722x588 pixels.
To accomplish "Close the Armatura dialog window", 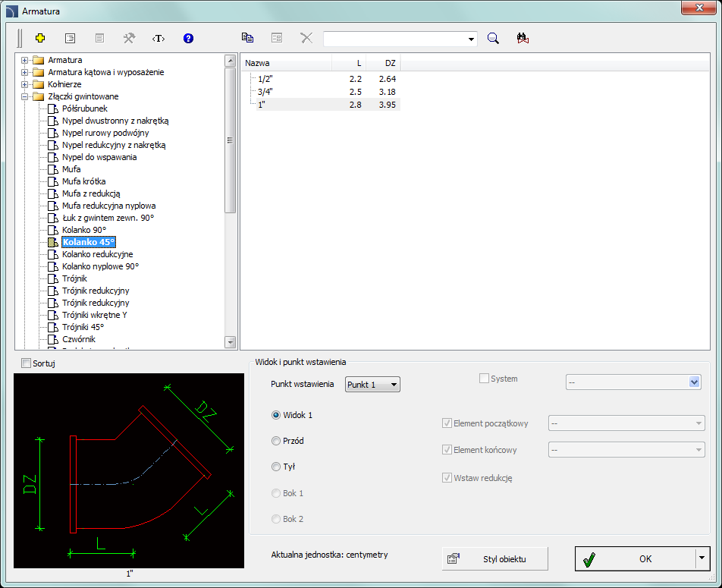I will click(699, 8).
